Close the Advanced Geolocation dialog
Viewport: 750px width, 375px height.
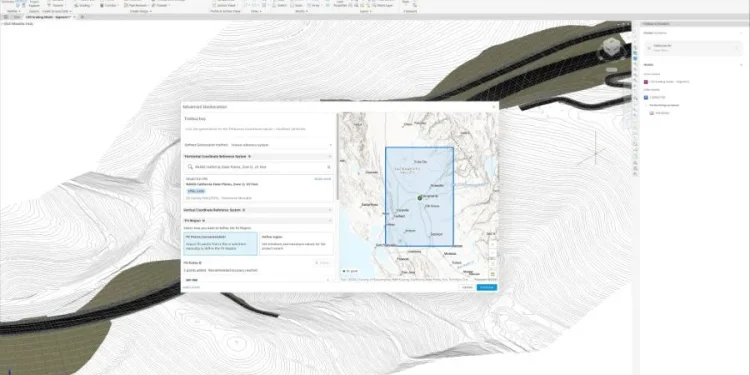tap(494, 107)
